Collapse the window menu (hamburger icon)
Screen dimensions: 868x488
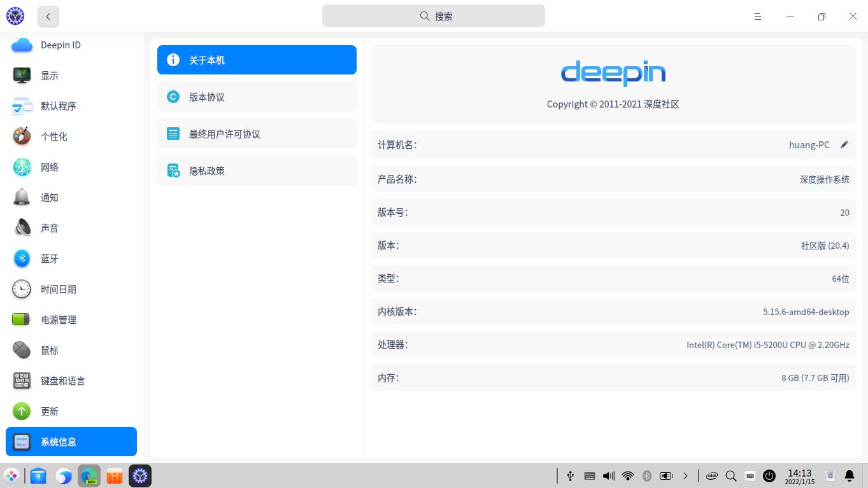[x=757, y=17]
